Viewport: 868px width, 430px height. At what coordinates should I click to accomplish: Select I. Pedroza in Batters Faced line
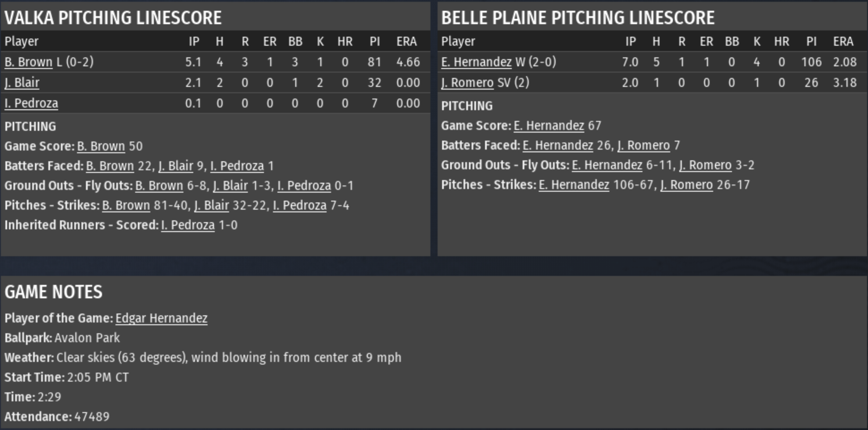click(237, 166)
